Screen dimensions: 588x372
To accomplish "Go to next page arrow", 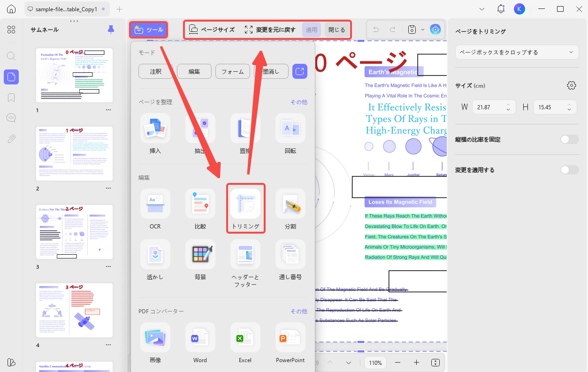I will coord(349,363).
